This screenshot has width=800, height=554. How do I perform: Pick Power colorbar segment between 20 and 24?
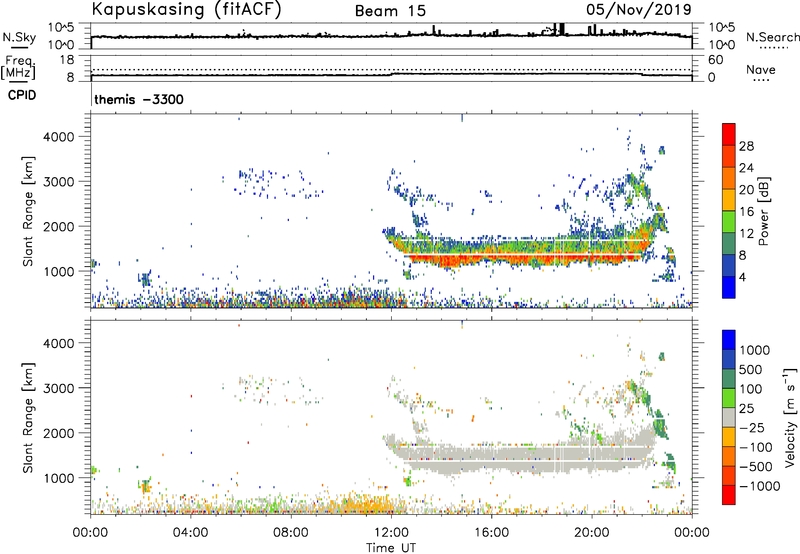click(729, 179)
